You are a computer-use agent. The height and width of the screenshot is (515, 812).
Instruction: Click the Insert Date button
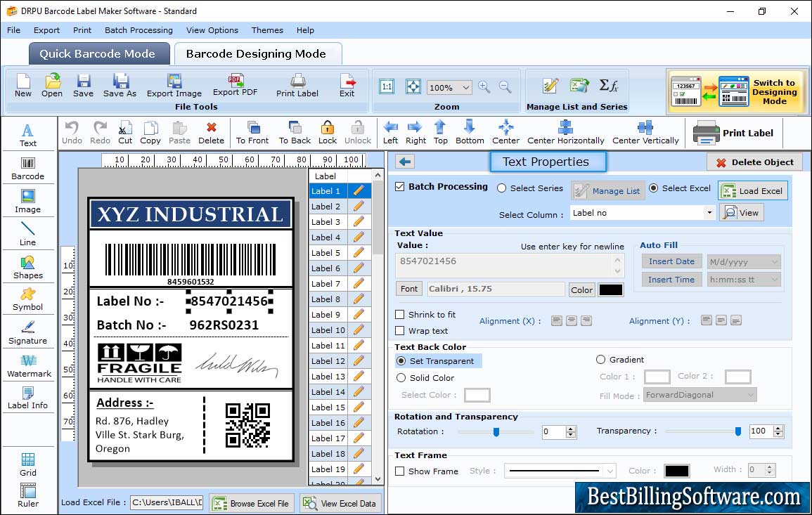pos(671,262)
